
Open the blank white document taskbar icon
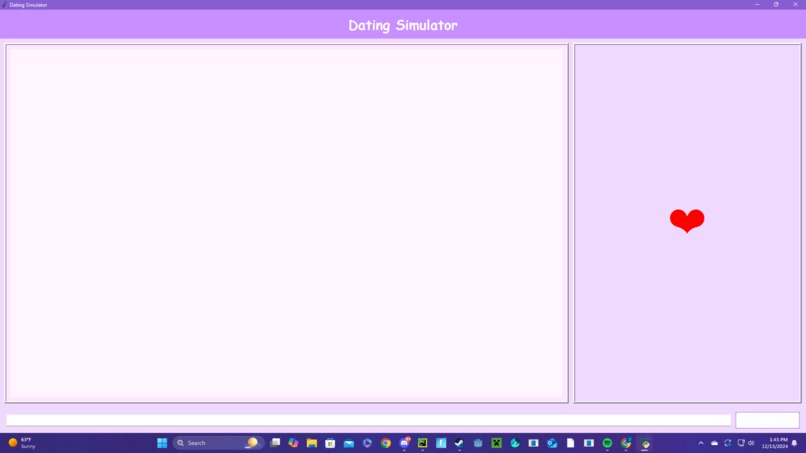[571, 443]
